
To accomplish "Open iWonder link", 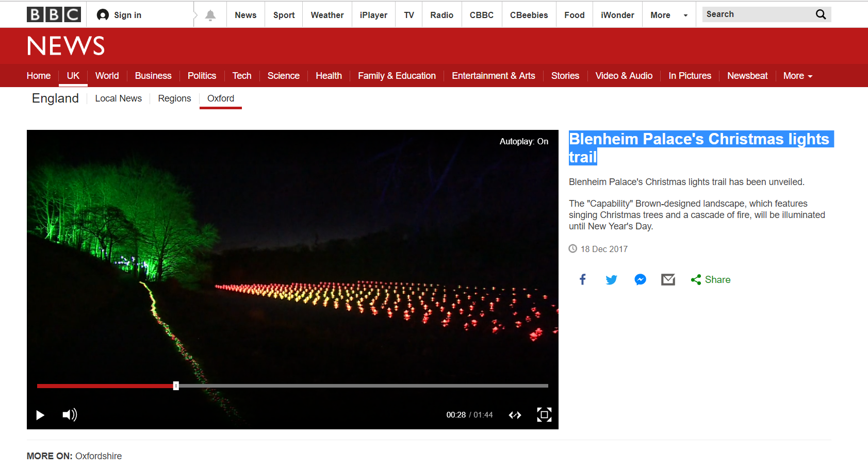I will (617, 15).
